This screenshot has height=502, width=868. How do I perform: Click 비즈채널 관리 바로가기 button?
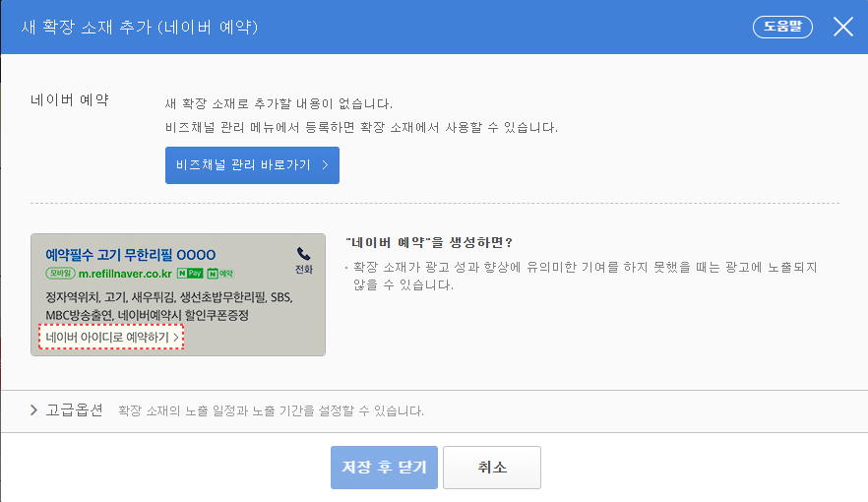252,165
